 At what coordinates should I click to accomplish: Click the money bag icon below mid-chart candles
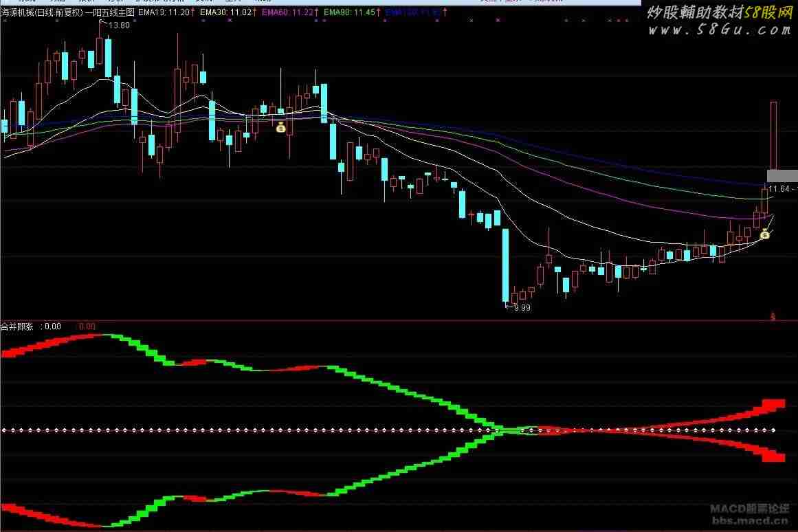point(281,127)
